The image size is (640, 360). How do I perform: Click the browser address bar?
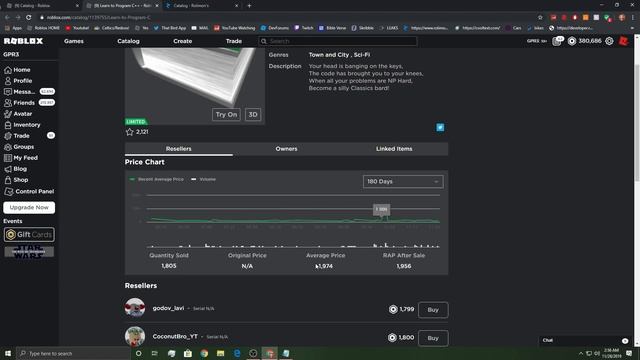tap(286, 18)
